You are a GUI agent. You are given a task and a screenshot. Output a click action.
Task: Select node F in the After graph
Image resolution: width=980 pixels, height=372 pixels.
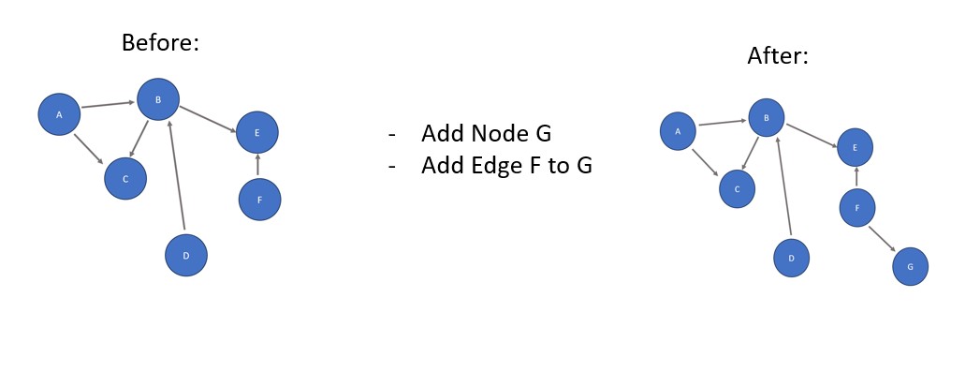click(856, 208)
